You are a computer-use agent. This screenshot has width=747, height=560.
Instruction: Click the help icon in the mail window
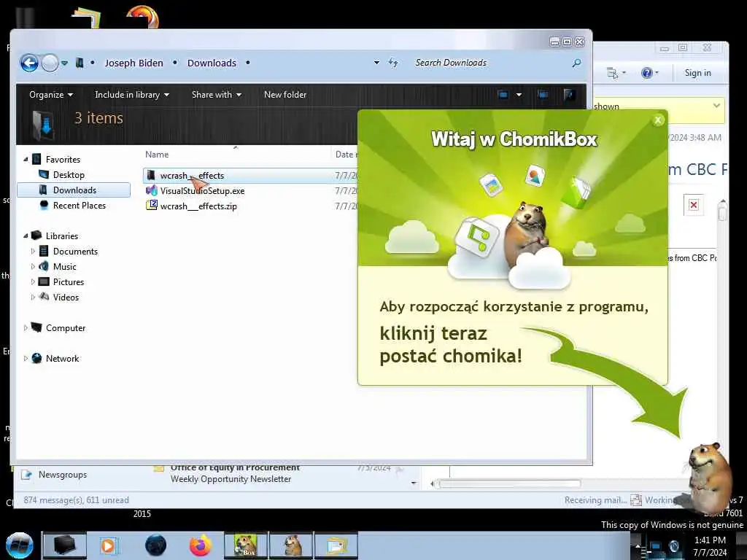coord(646,73)
